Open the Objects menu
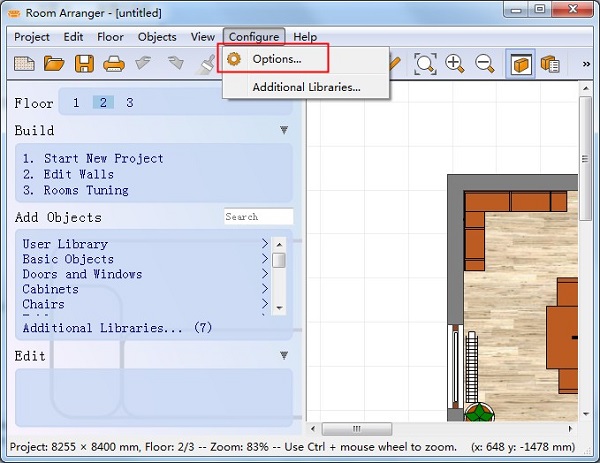 coord(157,37)
